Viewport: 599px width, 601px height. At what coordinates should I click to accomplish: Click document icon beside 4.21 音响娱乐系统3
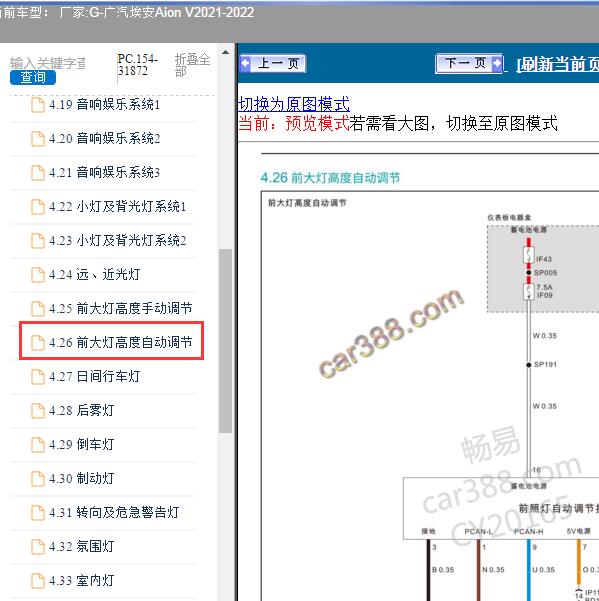coord(38,173)
